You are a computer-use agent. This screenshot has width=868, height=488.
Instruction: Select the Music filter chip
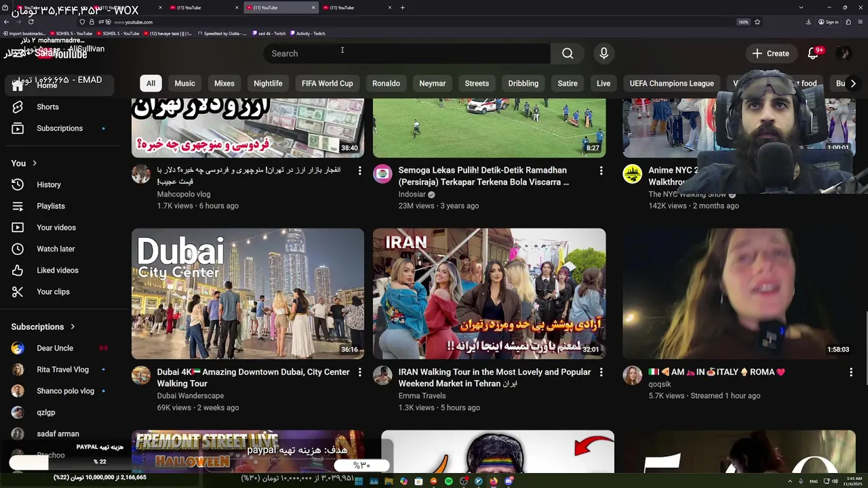pyautogui.click(x=184, y=83)
